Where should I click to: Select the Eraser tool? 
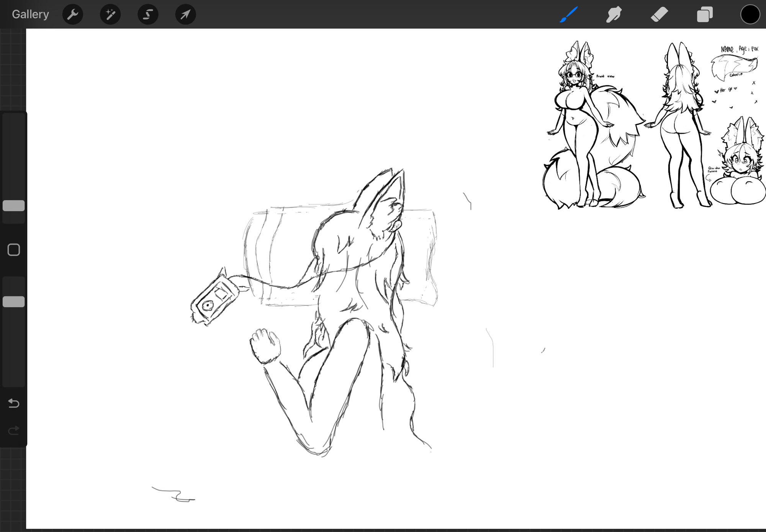659,15
